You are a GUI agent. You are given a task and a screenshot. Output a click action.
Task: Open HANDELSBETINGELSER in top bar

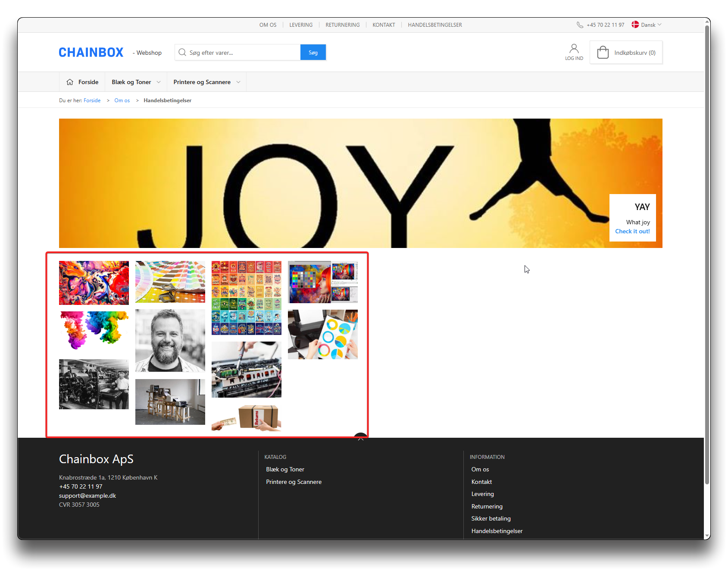click(x=435, y=25)
